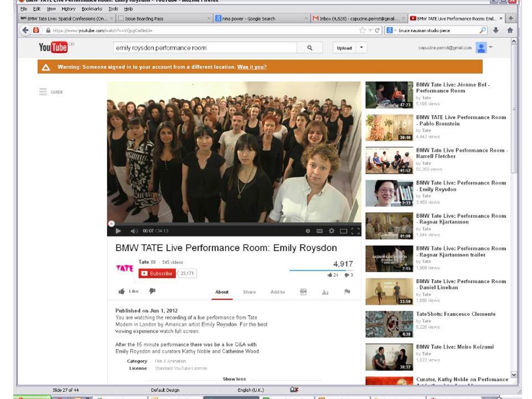Open Meiro Koizumi video thumbnail
This screenshot has width=532, height=399.
(x=389, y=357)
